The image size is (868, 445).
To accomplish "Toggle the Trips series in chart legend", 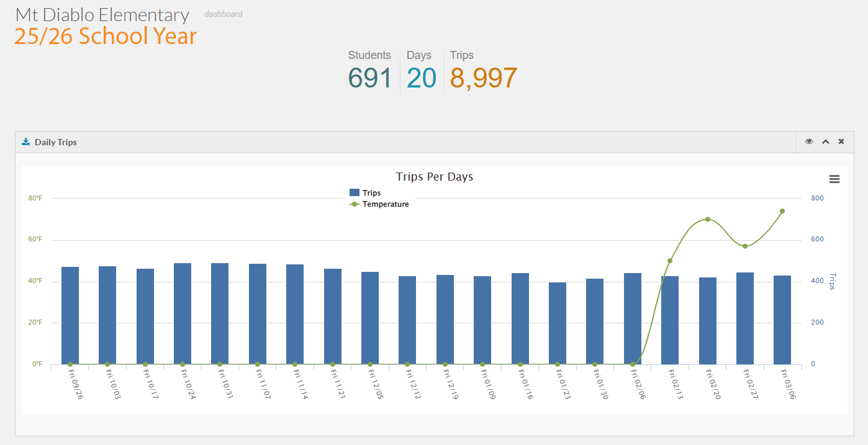I will point(371,193).
